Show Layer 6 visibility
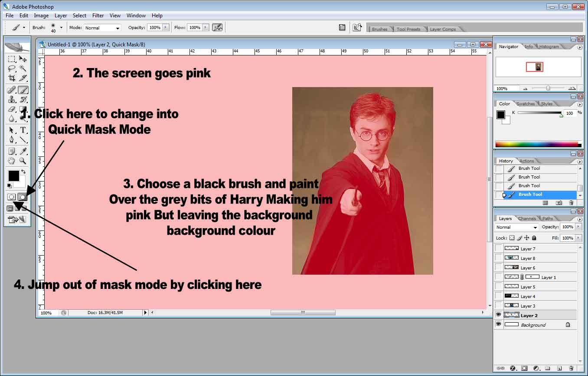This screenshot has width=588, height=376. [499, 267]
